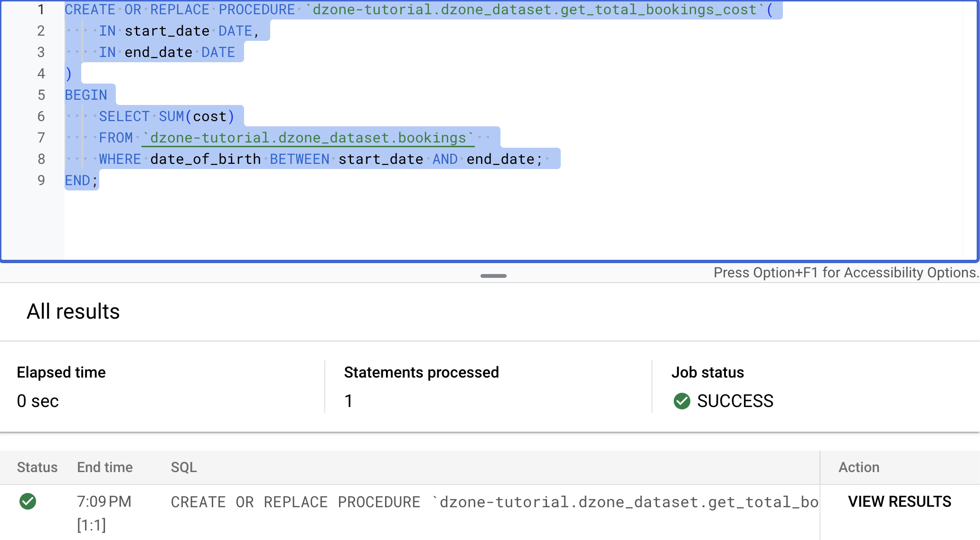Click the All results section heading

pos(73,312)
